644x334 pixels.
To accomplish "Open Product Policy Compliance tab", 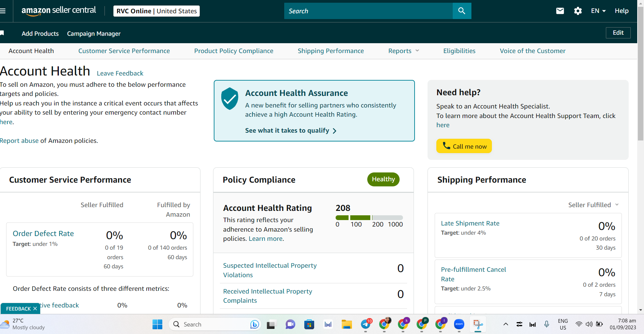I will (234, 51).
